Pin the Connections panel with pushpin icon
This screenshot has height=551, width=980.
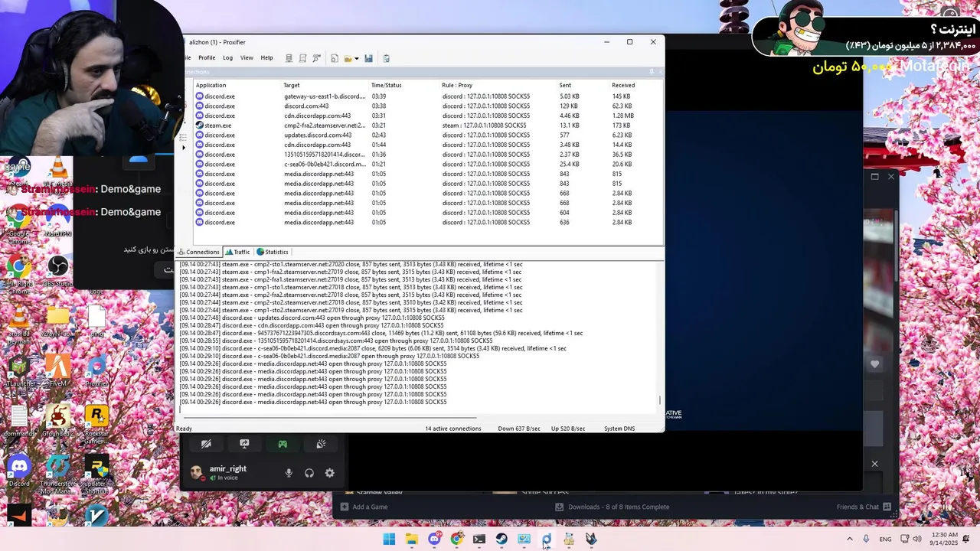652,72
